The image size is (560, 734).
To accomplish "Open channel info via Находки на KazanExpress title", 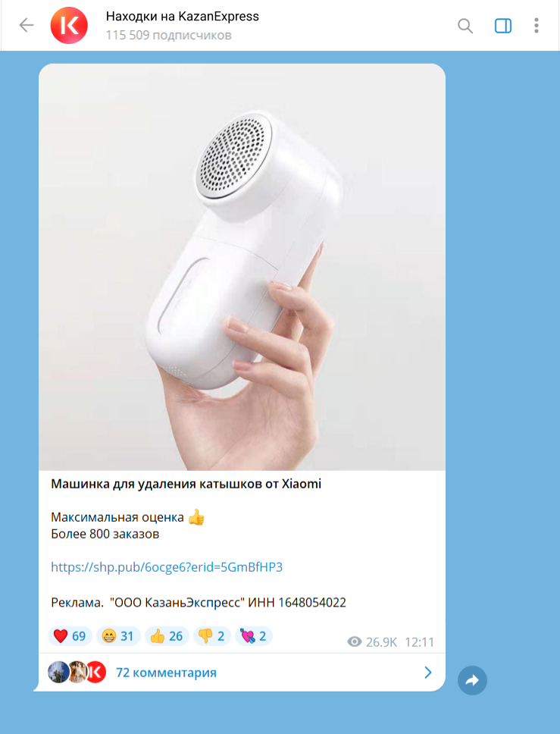I will pyautogui.click(x=183, y=17).
